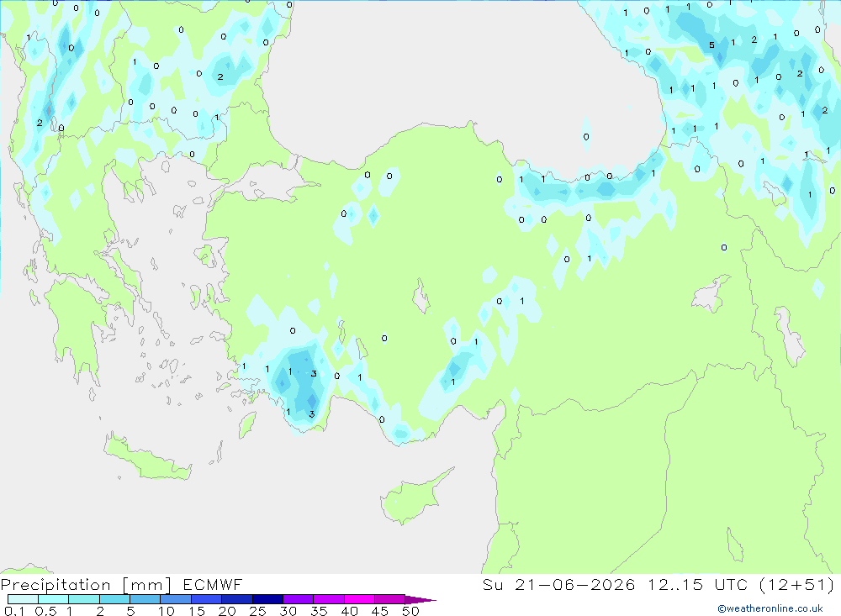Image resolution: width=841 pixels, height=616 pixels.
Task: Click the '(12+51)' forecast offset text
Action: pyautogui.click(x=797, y=585)
